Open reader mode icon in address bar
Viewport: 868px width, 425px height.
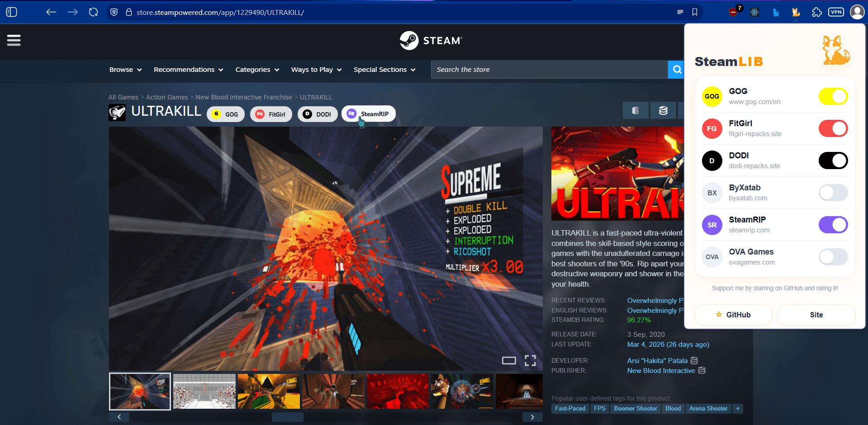680,12
